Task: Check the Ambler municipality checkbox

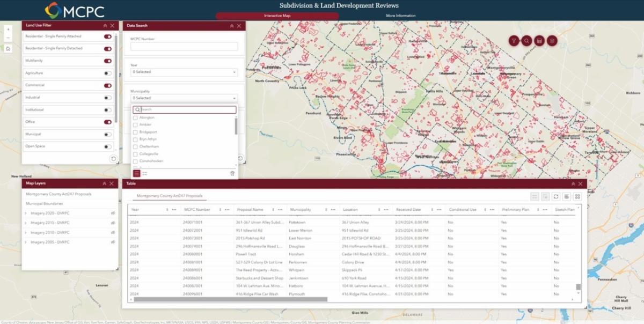Action: point(136,124)
